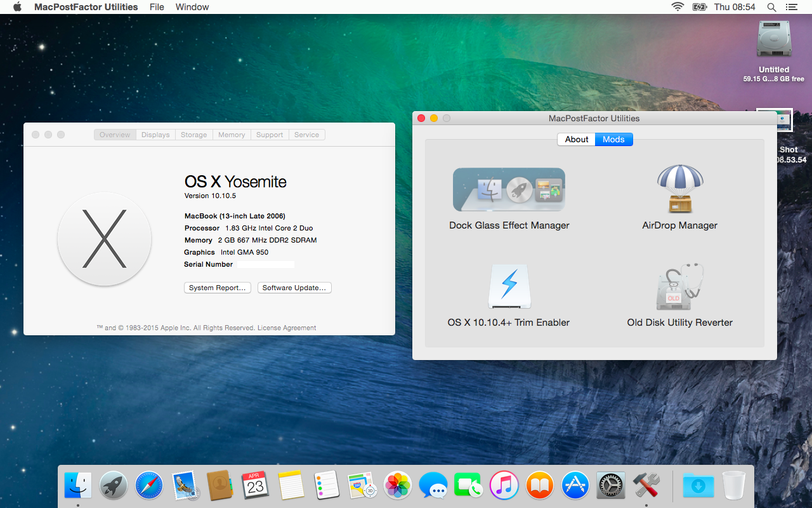Click the MacPostFactor Utilities tools icon in the Dock

646,486
